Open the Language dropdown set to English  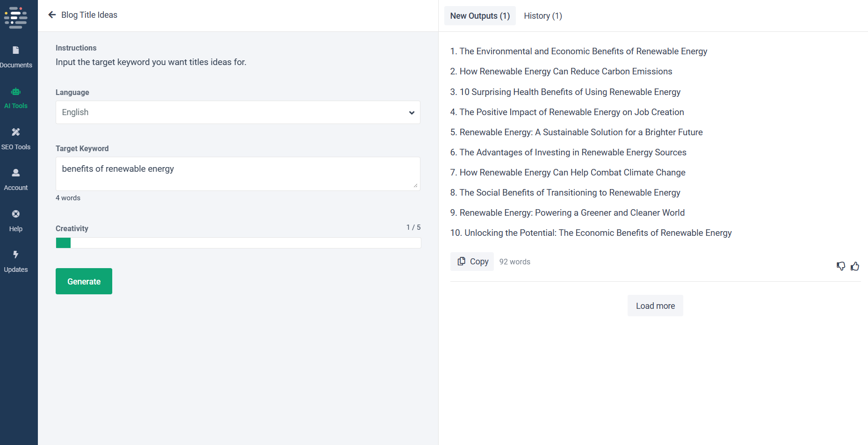coord(238,112)
